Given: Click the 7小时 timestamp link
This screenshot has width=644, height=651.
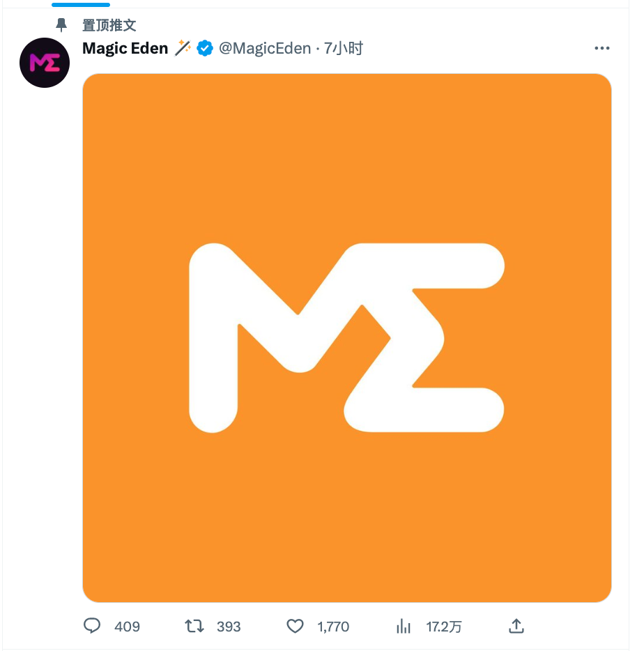Looking at the screenshot, I should [344, 48].
